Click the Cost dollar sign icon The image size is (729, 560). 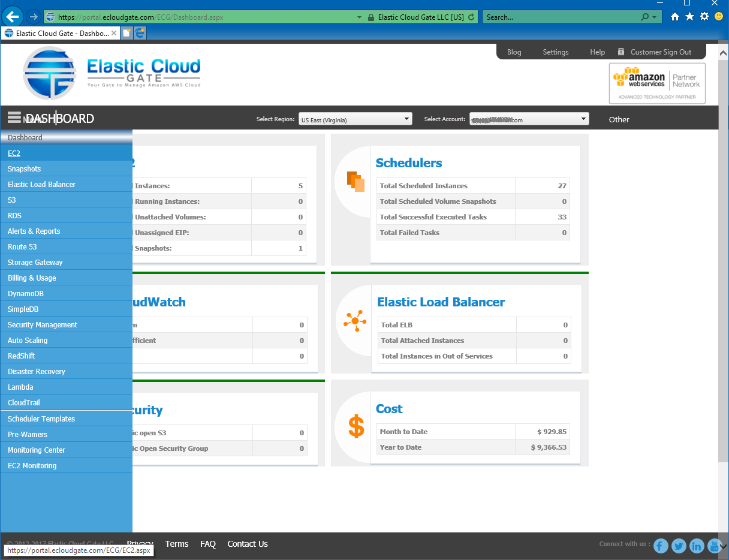click(356, 426)
